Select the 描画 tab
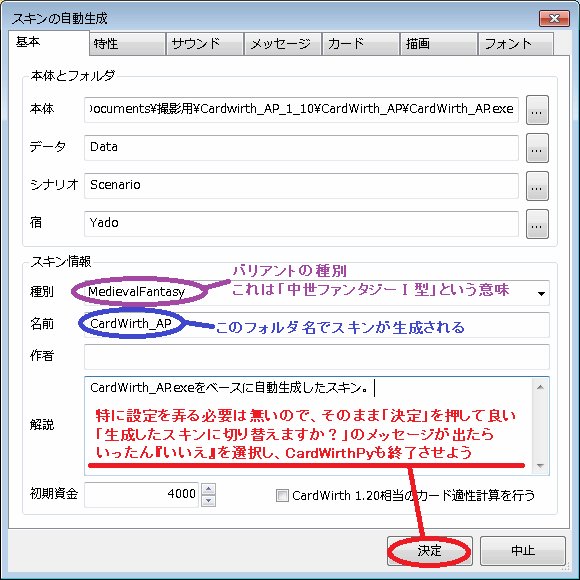 tap(439, 44)
